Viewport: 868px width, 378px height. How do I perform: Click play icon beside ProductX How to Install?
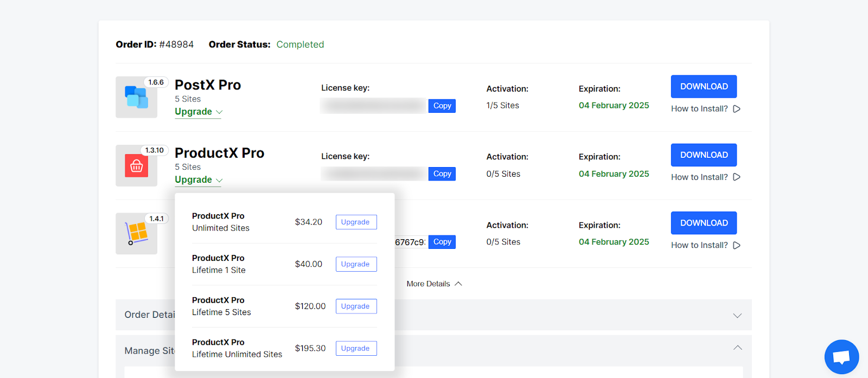click(x=737, y=177)
